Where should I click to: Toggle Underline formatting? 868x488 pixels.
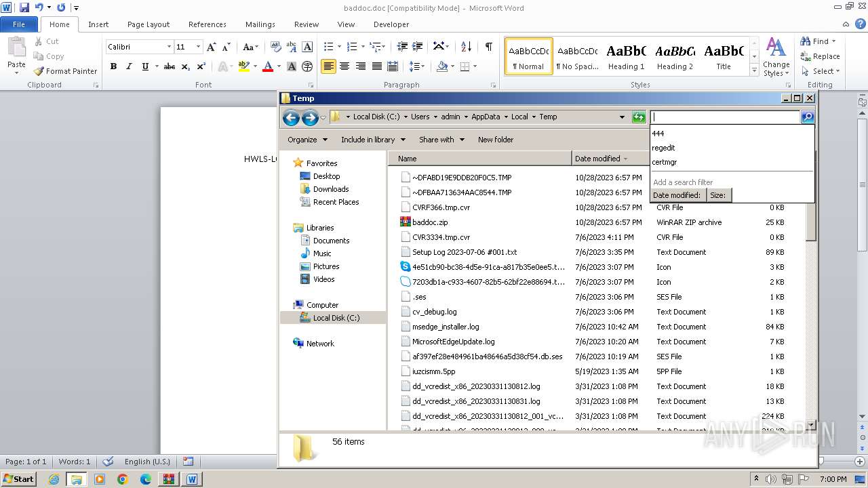click(145, 66)
